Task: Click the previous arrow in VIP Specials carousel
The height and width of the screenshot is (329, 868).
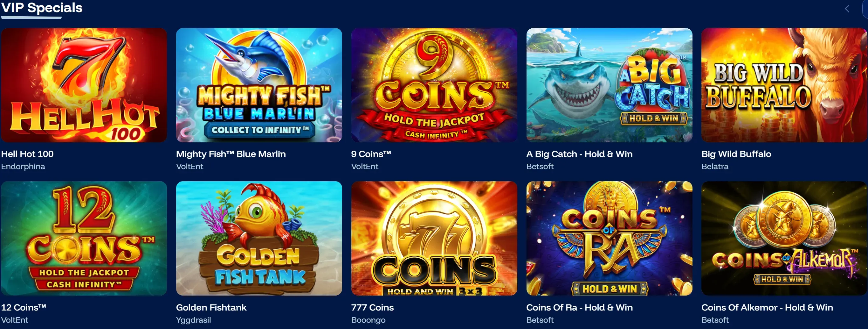Action: 847,9
